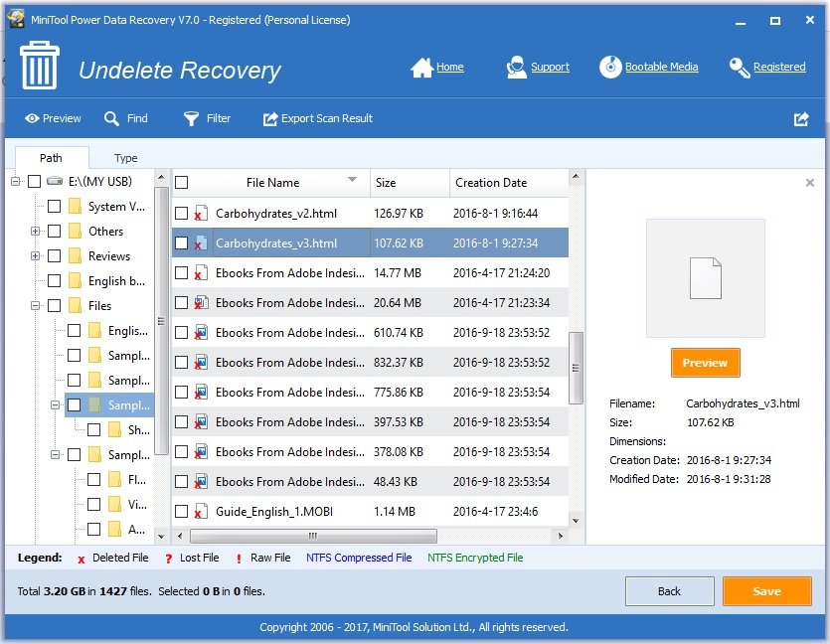Click the share icon at toolbar right
The image size is (830, 644).
coord(801,119)
